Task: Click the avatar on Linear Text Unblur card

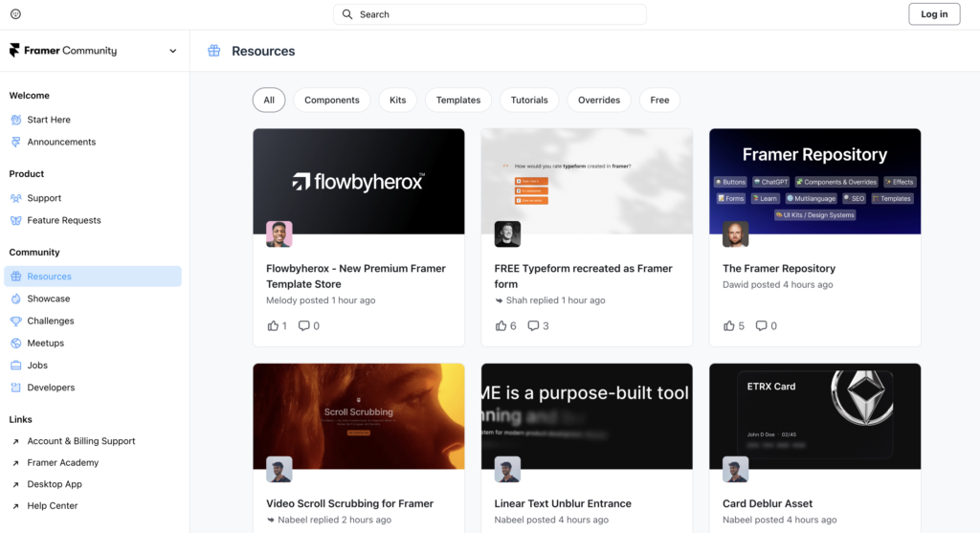Action: coord(507,469)
